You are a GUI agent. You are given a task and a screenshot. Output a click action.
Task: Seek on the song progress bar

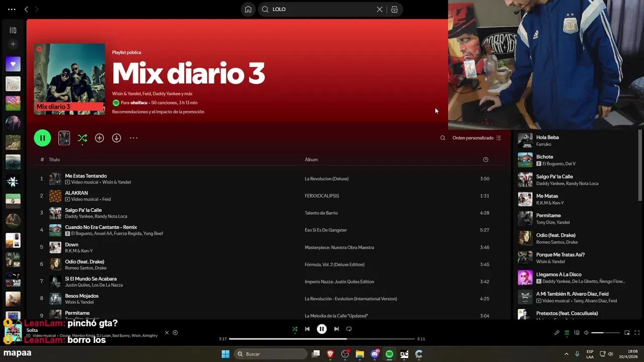[322, 339]
